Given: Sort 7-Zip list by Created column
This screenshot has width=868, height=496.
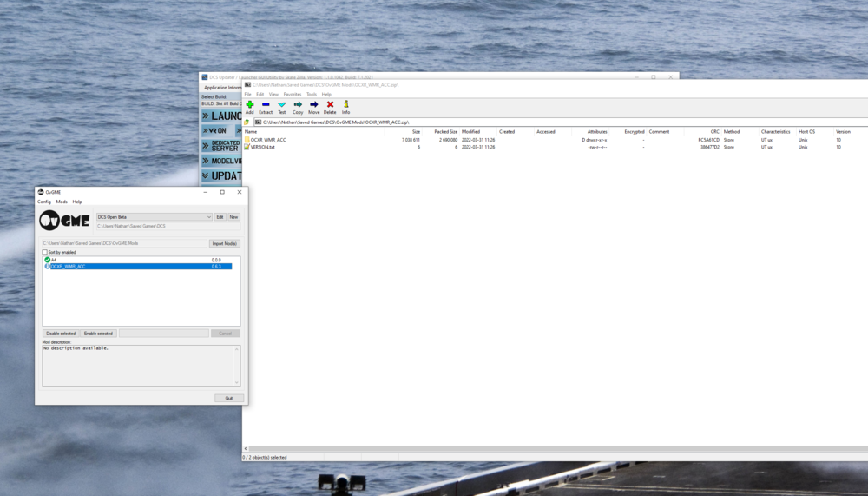Looking at the screenshot, I should tap(516, 132).
